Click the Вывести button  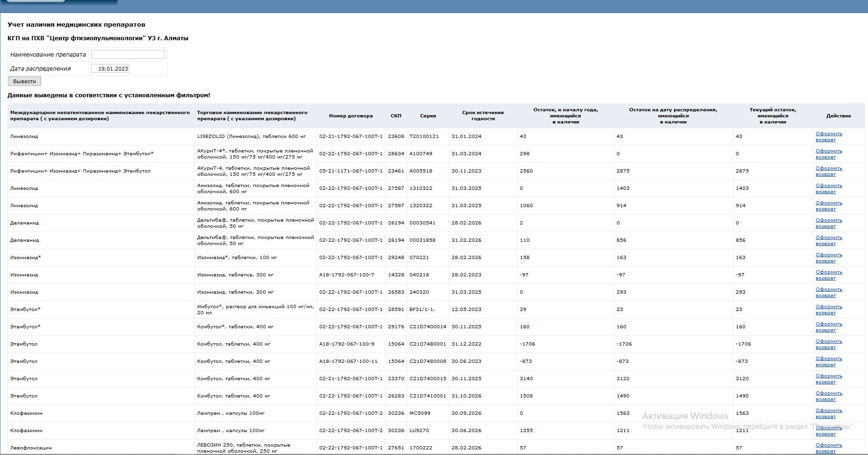click(x=24, y=81)
